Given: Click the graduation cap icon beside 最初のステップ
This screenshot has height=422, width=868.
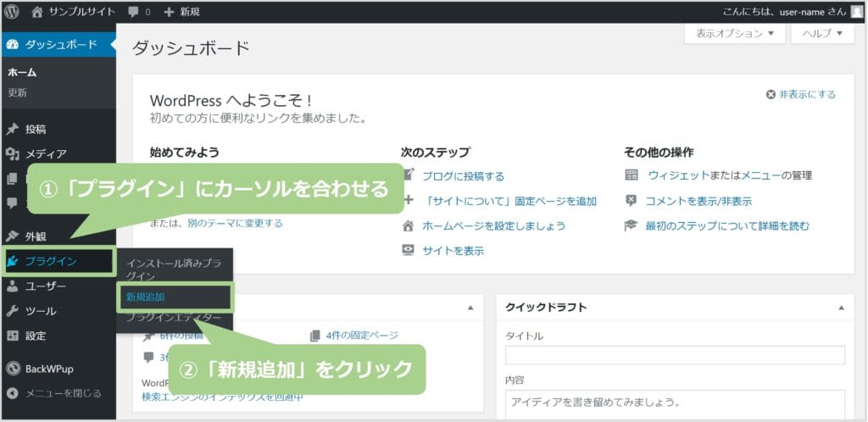Looking at the screenshot, I should pyautogui.click(x=631, y=225).
